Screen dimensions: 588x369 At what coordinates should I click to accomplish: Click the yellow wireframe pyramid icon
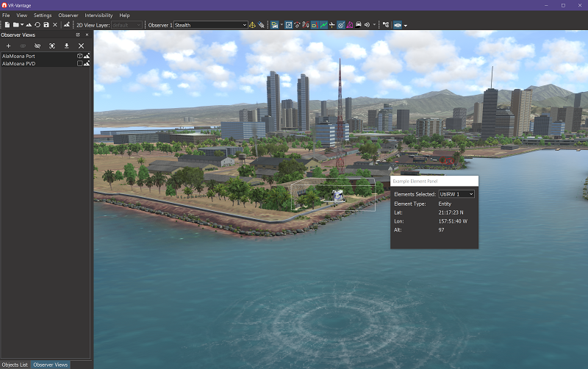click(x=252, y=25)
